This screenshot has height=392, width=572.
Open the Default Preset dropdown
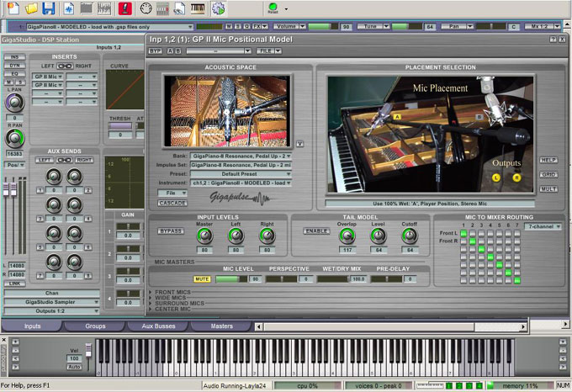tap(241, 174)
